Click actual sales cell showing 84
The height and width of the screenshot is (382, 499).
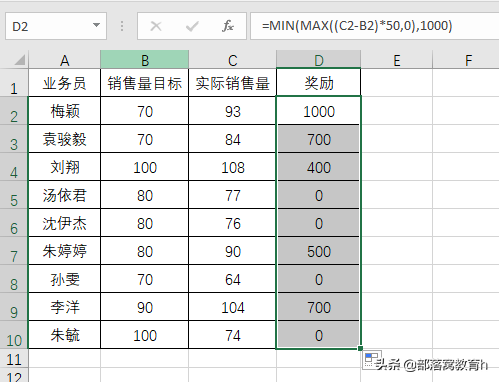232,139
